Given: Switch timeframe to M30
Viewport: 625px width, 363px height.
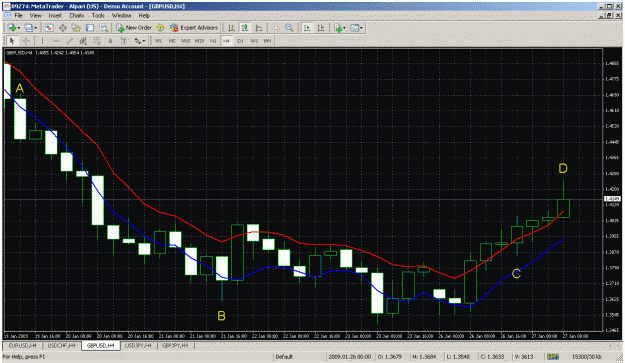Looking at the screenshot, I should coord(199,41).
